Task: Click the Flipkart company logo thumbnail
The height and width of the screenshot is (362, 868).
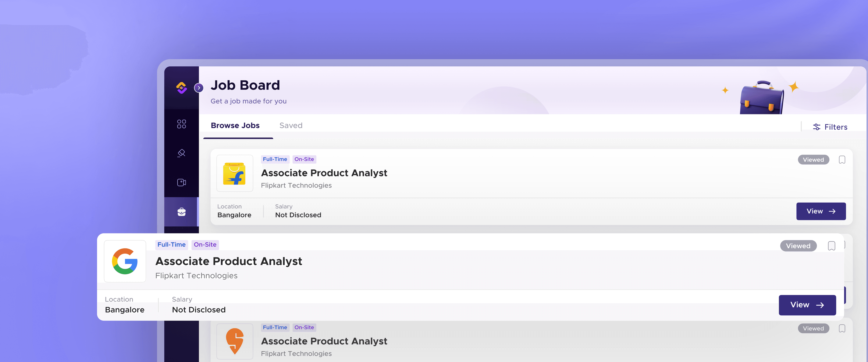Action: tap(235, 173)
